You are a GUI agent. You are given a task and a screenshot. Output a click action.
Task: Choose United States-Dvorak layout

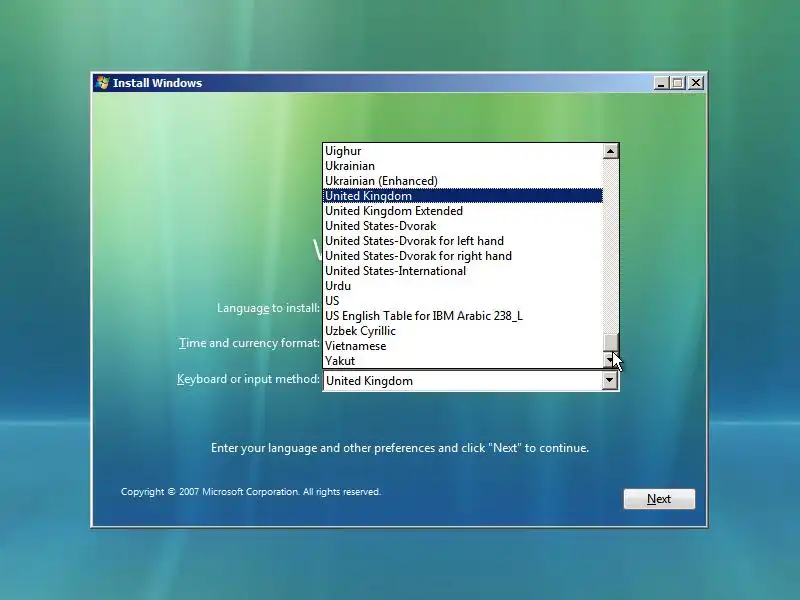[x=463, y=226]
